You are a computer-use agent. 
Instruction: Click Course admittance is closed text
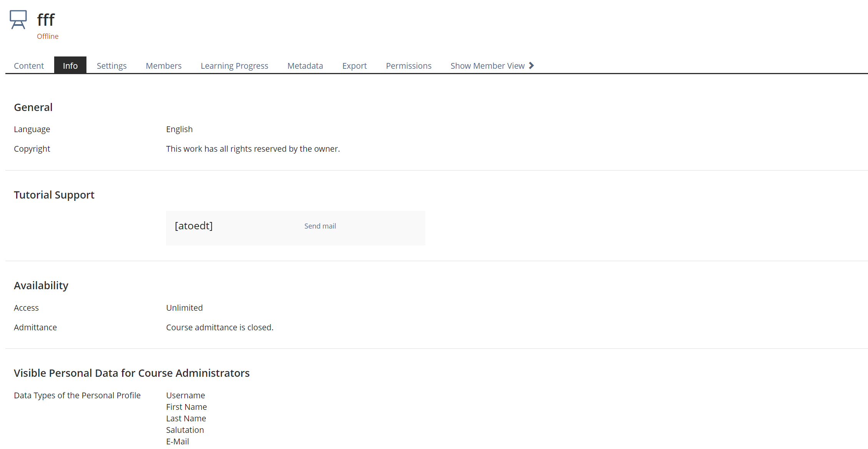point(220,327)
